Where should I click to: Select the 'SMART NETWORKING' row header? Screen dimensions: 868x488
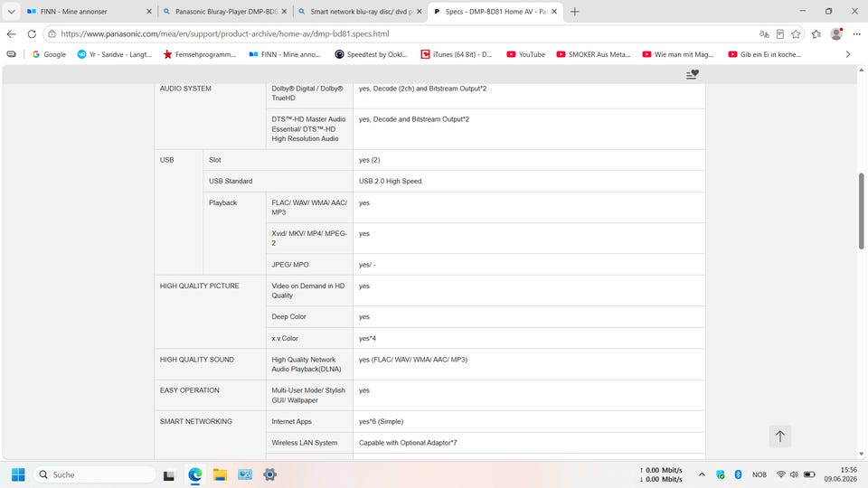tap(211, 435)
